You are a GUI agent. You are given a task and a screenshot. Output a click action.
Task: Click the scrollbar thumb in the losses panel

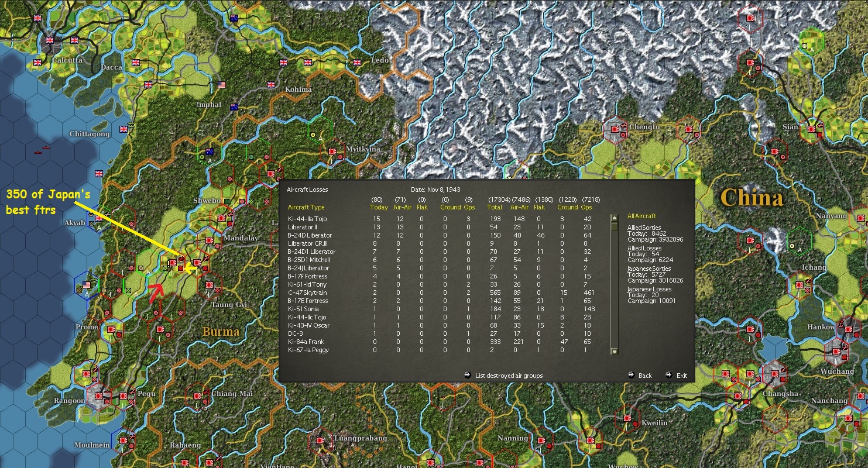(x=615, y=227)
